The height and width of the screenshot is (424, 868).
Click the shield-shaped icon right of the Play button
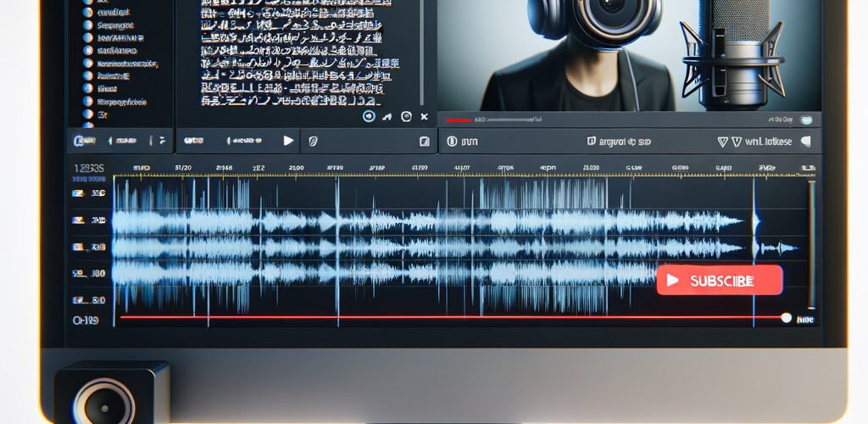(313, 141)
